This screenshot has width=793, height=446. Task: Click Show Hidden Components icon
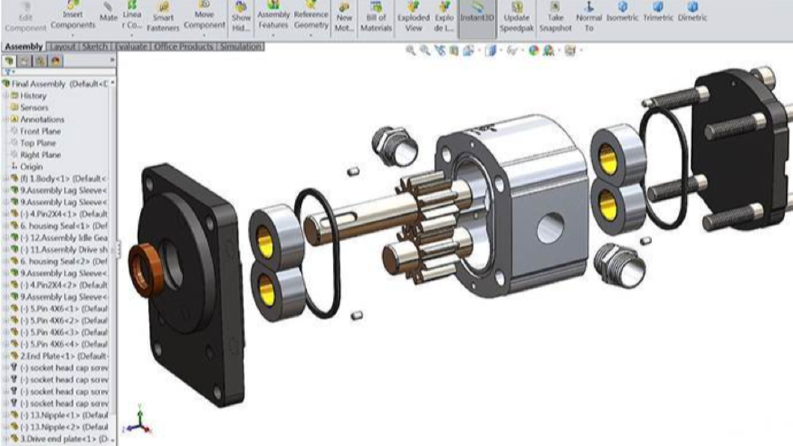[241, 7]
